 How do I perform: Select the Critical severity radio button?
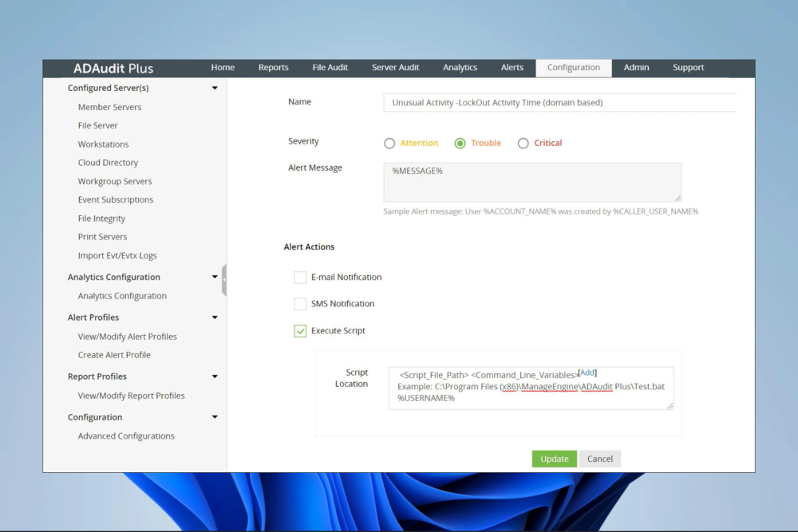click(523, 144)
